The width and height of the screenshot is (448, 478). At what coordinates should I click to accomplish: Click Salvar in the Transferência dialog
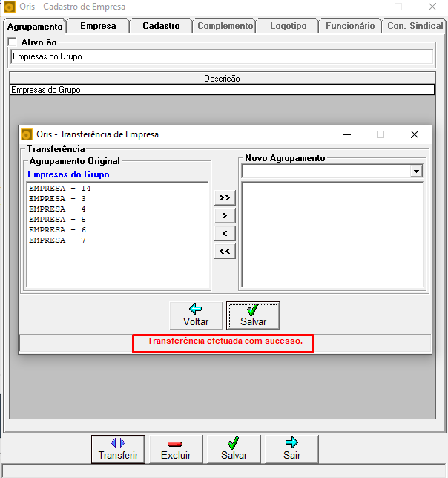tap(253, 315)
